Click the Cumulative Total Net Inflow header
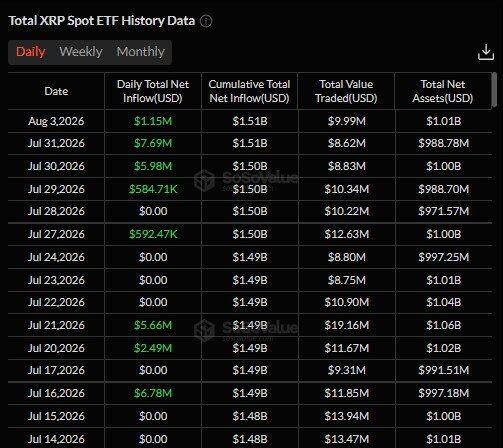Image resolution: width=503 pixels, height=448 pixels. click(x=249, y=91)
